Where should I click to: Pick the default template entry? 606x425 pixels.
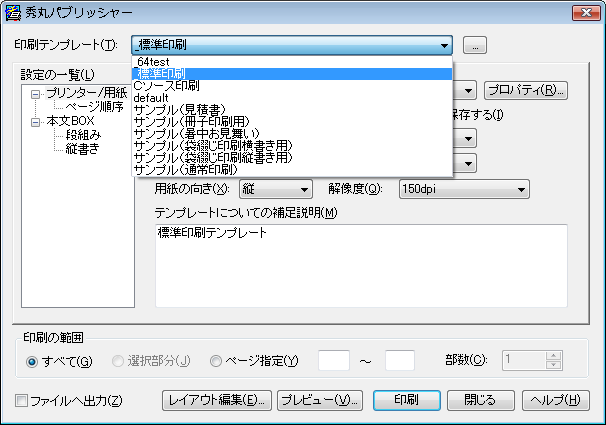tap(154, 98)
